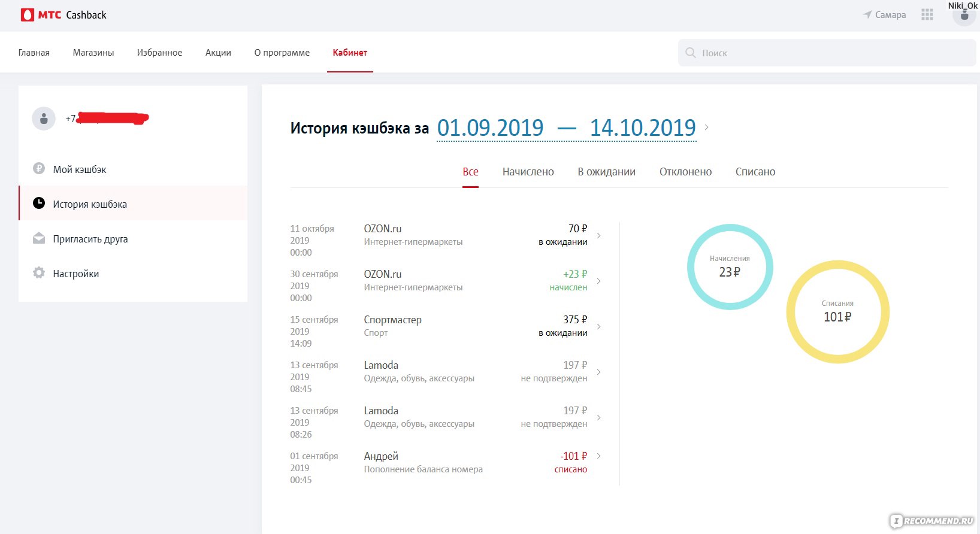This screenshot has height=534, width=980.
Task: Open Главная in top navigation
Action: pos(34,53)
